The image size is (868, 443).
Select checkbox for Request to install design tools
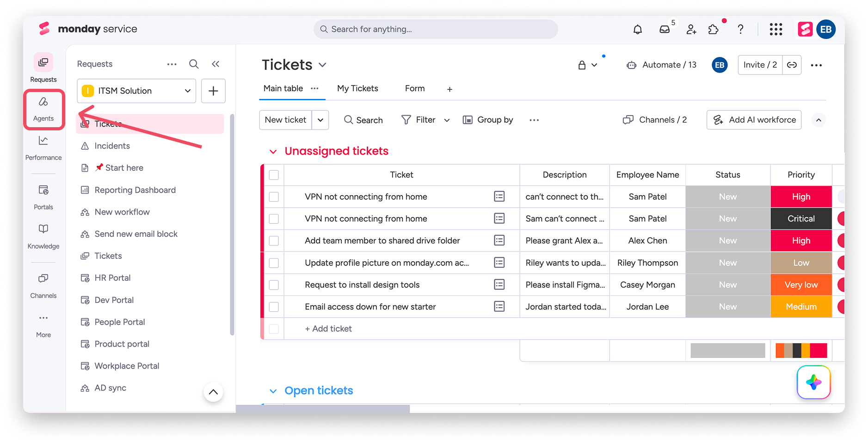point(274,284)
